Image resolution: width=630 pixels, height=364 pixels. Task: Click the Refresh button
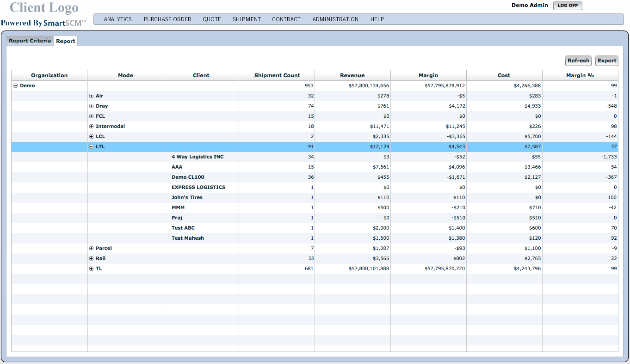click(578, 61)
